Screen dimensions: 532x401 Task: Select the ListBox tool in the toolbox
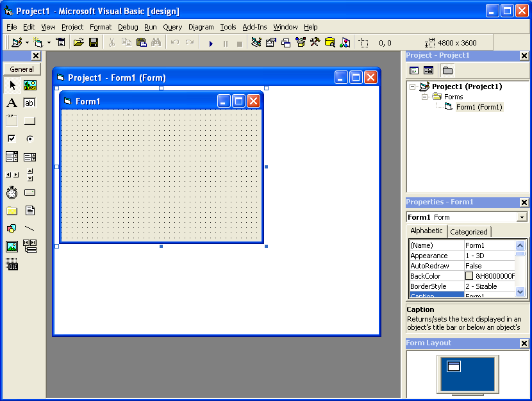[x=30, y=157]
